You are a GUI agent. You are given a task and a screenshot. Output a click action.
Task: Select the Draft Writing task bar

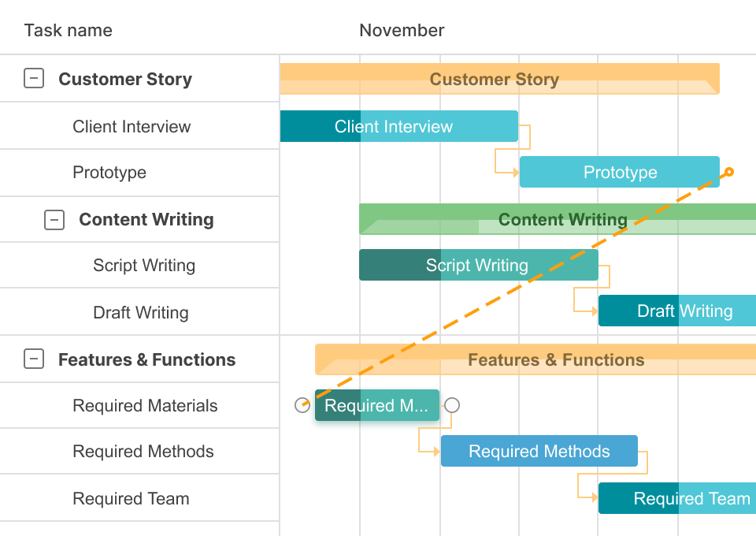(x=676, y=311)
